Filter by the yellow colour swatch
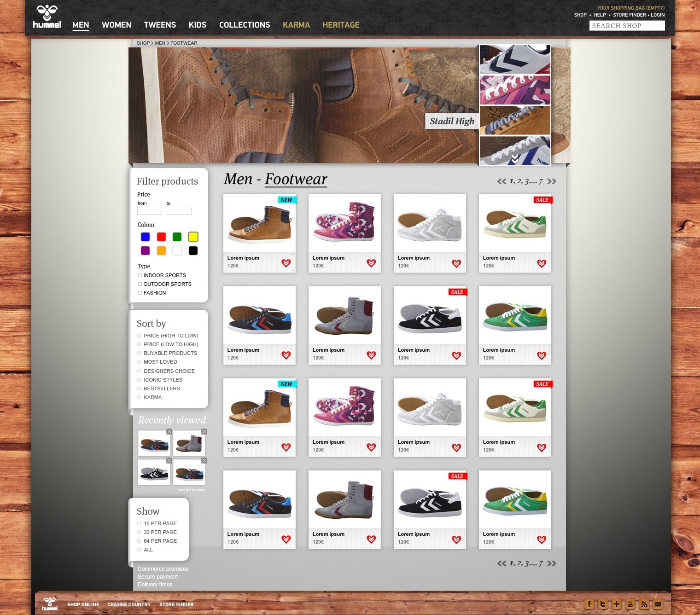The width and height of the screenshot is (700, 615). tap(193, 237)
